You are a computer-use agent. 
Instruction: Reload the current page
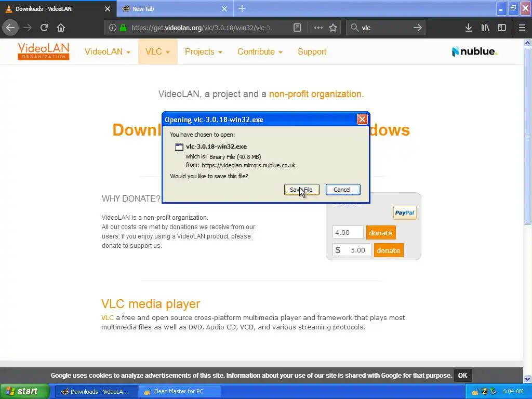(44, 28)
